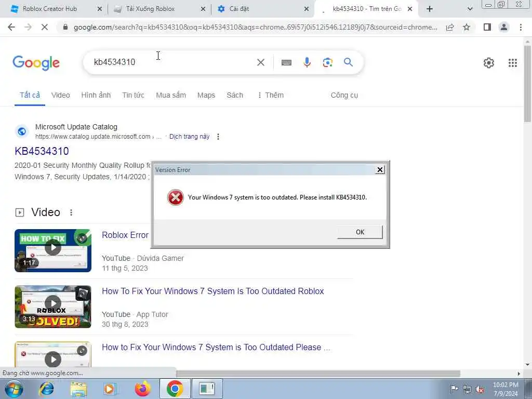532x399 pixels.
Task: Select the Hình ảnh search filter
Action: point(96,96)
